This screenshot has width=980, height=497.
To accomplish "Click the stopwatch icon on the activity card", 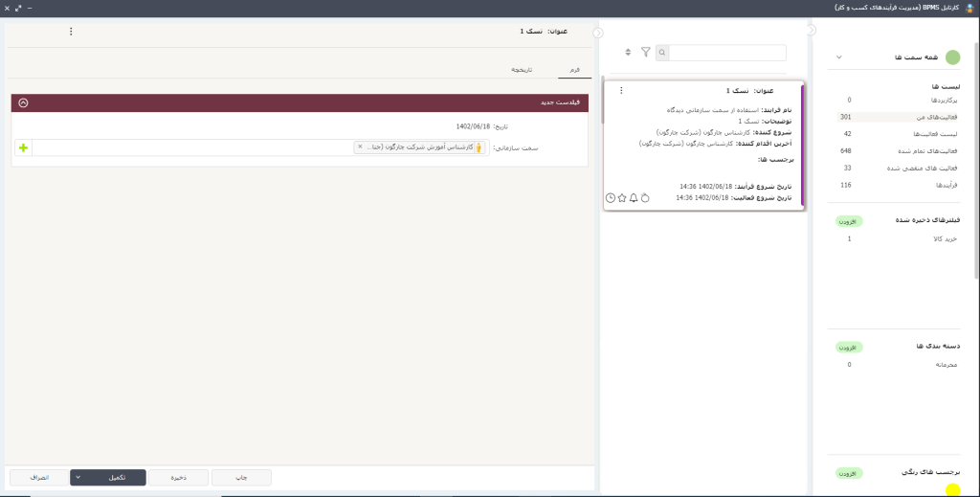I will (x=645, y=197).
